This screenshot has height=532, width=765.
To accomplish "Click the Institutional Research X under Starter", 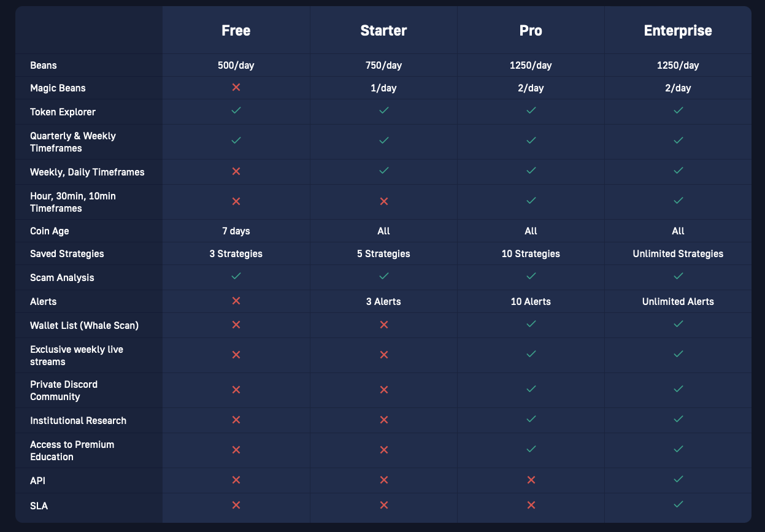I will (383, 420).
